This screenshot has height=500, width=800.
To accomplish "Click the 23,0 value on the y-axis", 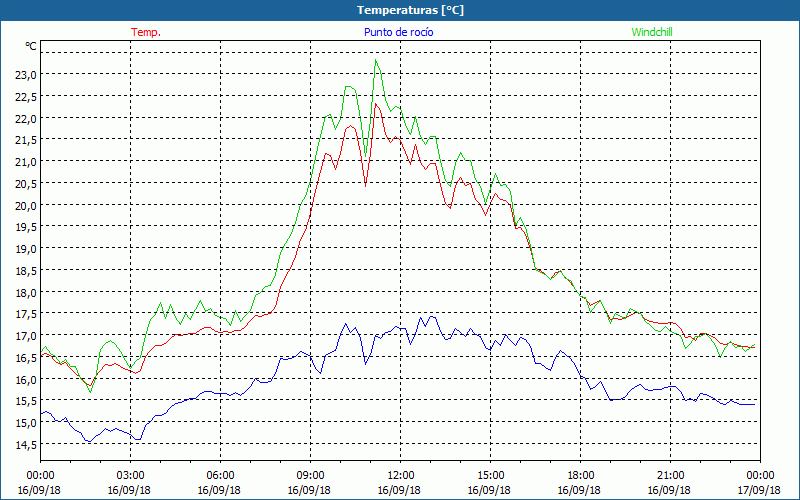I will (26, 74).
